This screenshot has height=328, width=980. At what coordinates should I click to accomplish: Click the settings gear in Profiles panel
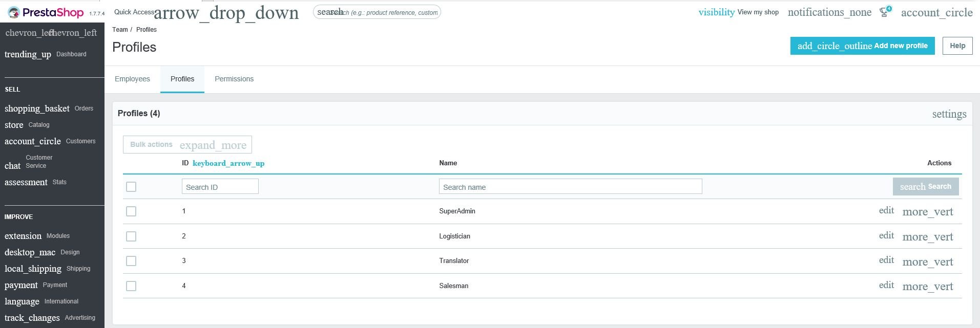click(949, 114)
